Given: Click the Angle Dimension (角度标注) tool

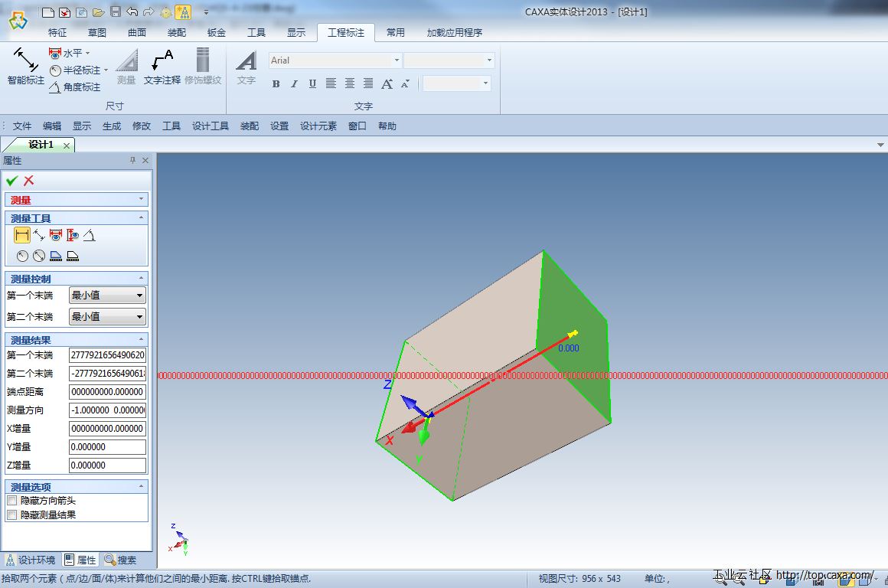Looking at the screenshot, I should (75, 87).
